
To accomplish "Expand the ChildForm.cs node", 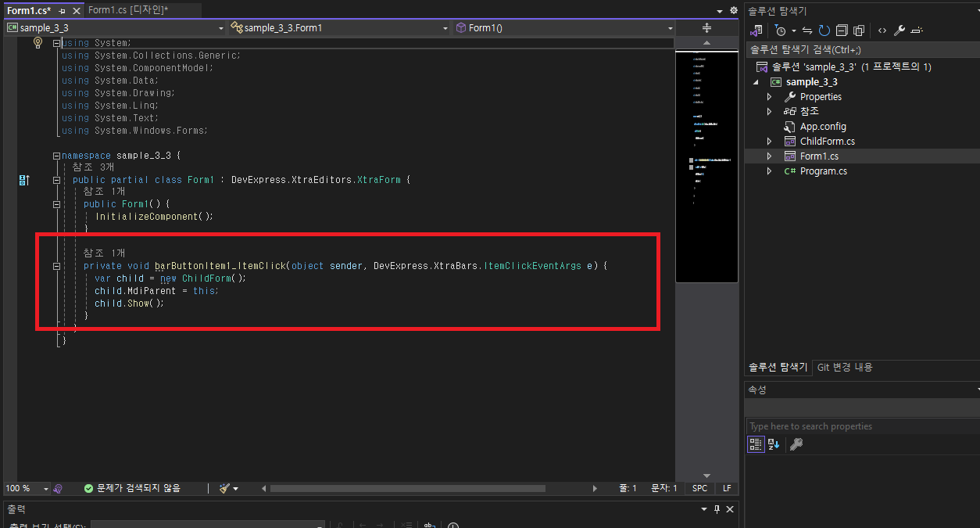I will 769,142.
